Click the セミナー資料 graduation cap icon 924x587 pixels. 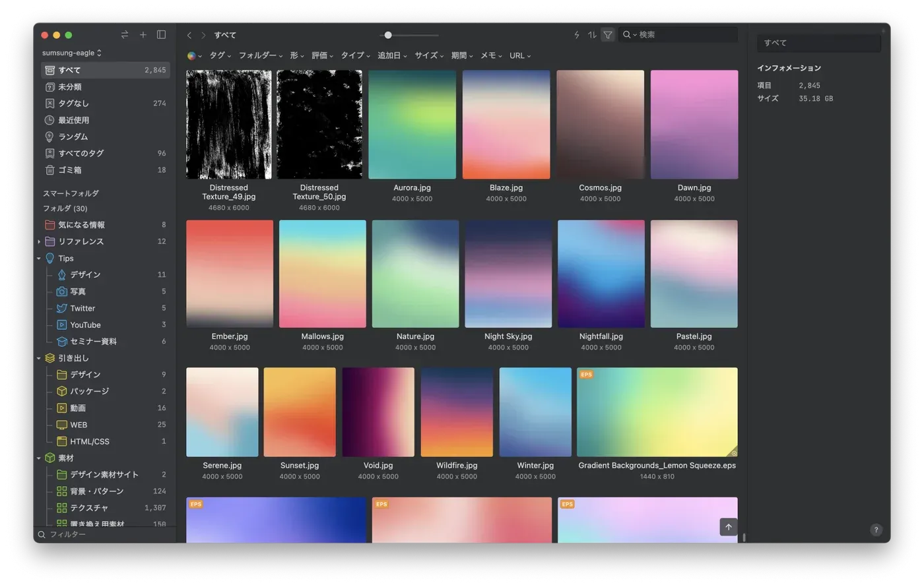(62, 342)
